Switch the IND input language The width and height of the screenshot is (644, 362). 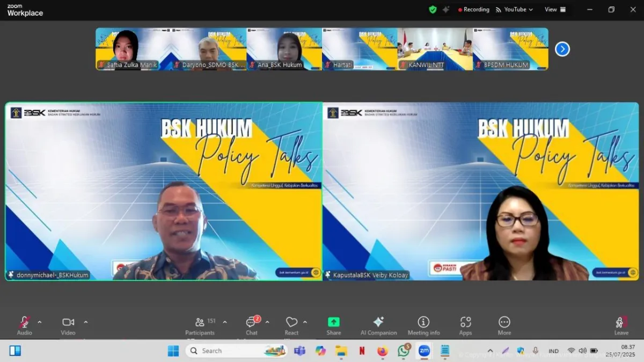[553, 351]
